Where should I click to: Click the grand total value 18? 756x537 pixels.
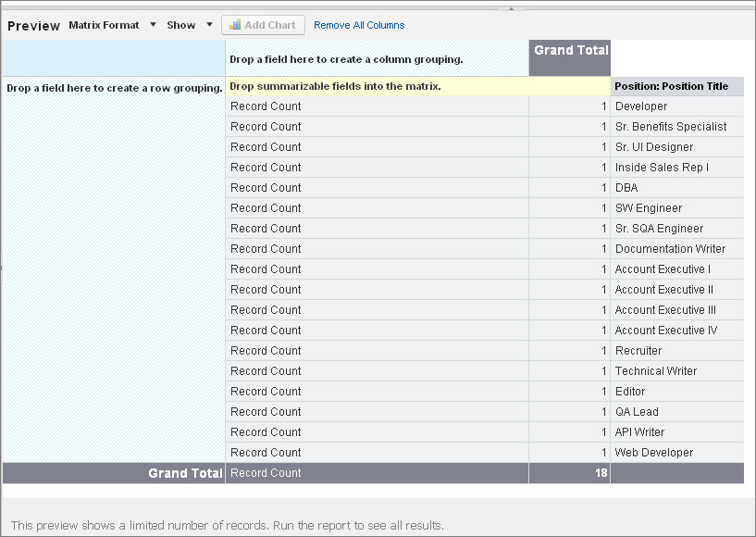pos(601,473)
